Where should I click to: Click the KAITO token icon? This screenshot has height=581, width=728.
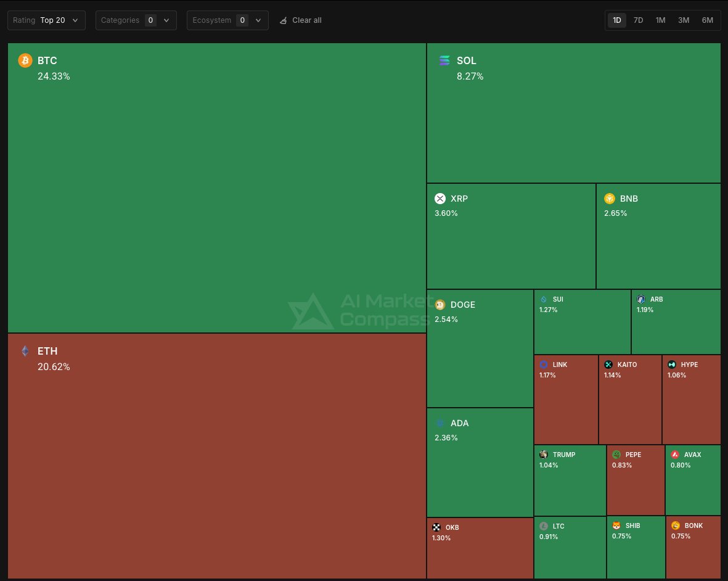pyautogui.click(x=608, y=365)
